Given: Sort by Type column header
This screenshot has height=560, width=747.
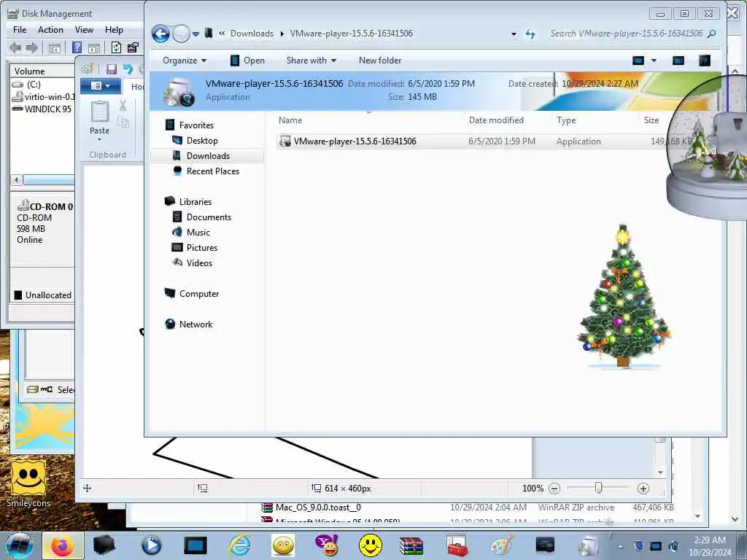Looking at the screenshot, I should [x=566, y=120].
